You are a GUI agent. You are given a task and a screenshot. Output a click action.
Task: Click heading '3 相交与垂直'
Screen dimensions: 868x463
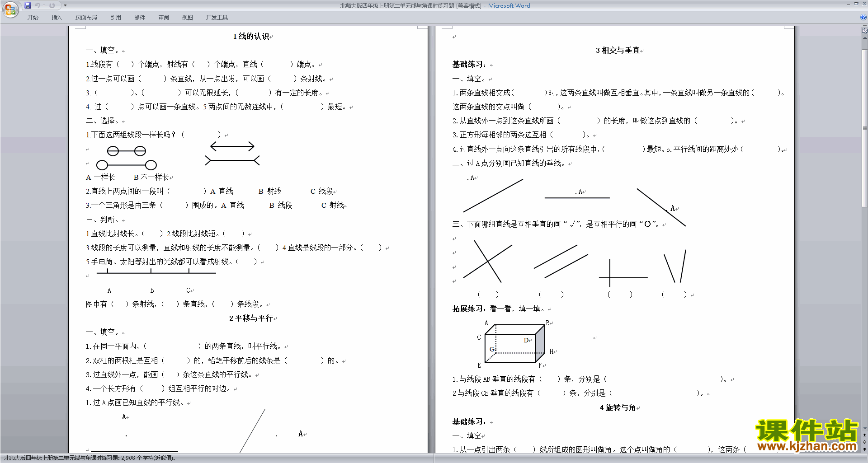point(618,50)
